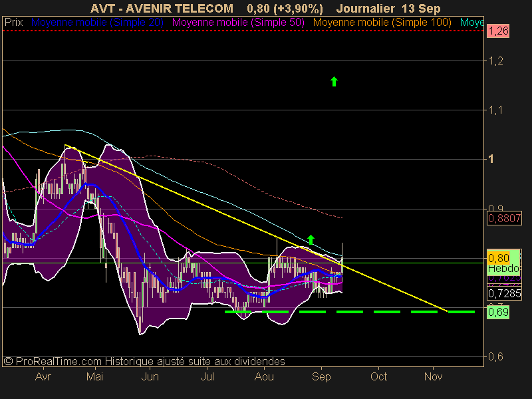Select 'Moyenne mobile (Simple 20)' legend entry
Image resolution: width=532 pixels, height=399 pixels.
click(97, 23)
